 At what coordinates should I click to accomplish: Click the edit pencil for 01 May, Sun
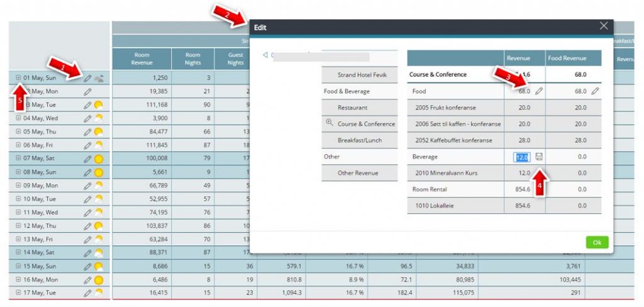87,79
